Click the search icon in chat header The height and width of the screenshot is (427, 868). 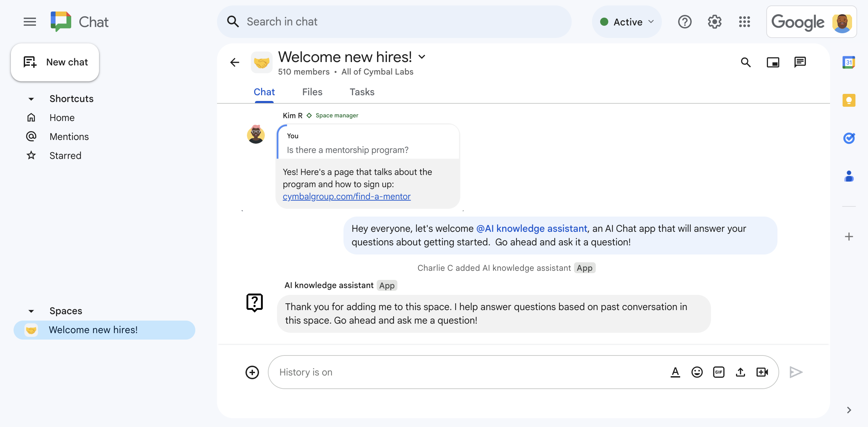point(747,61)
